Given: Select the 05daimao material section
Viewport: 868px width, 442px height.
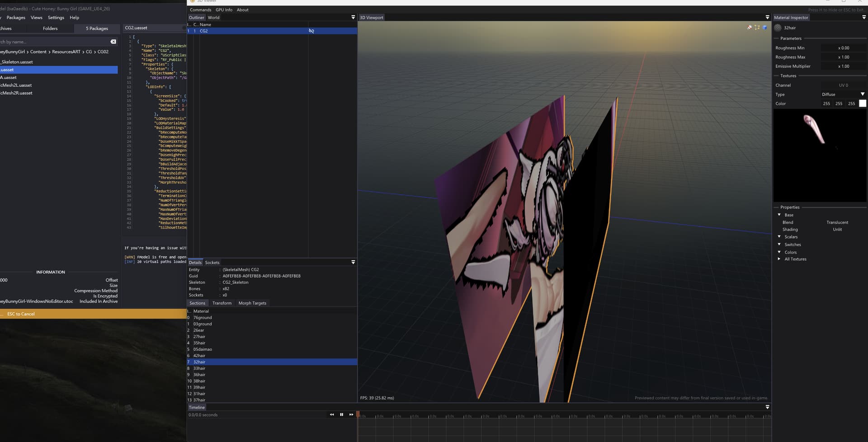Looking at the screenshot, I should (272, 349).
